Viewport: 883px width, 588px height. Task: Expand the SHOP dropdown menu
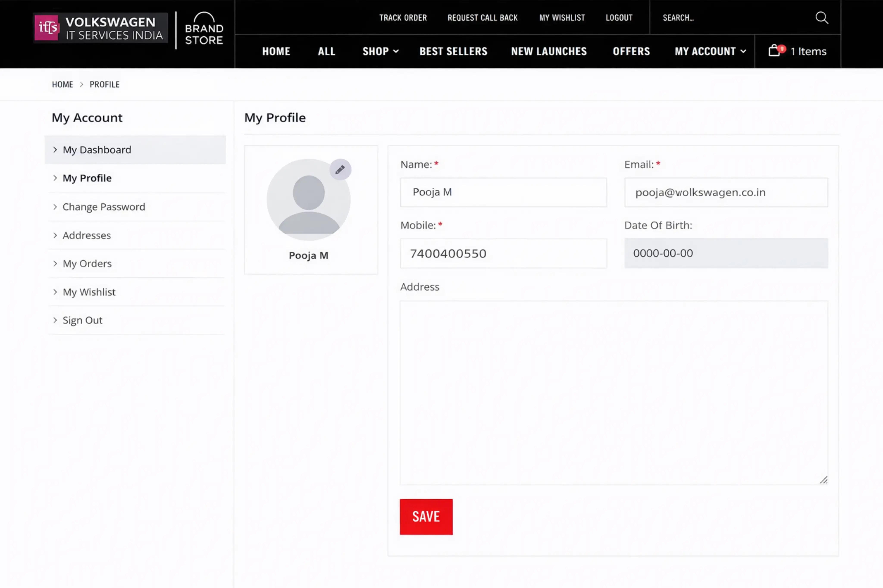[380, 51]
